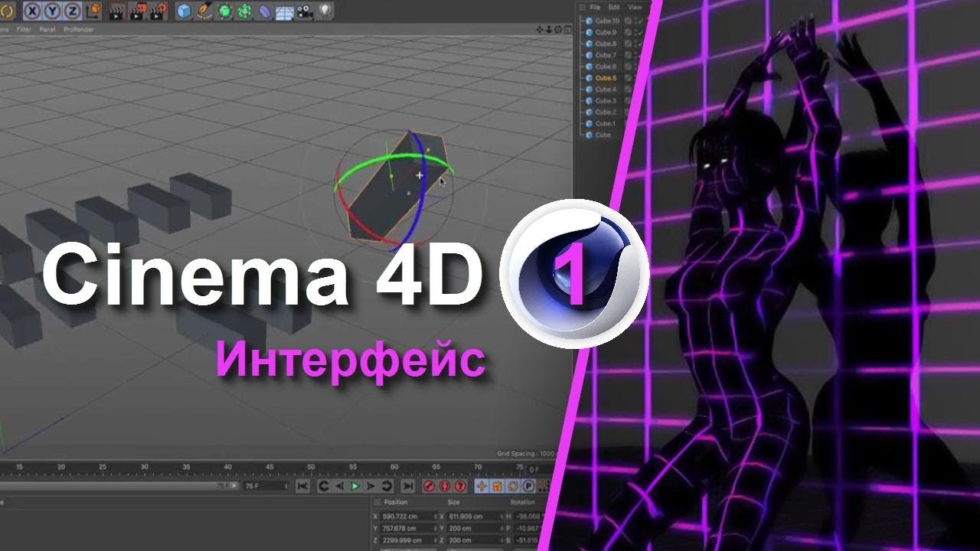
Task: Go to end of animation
Action: tap(408, 486)
